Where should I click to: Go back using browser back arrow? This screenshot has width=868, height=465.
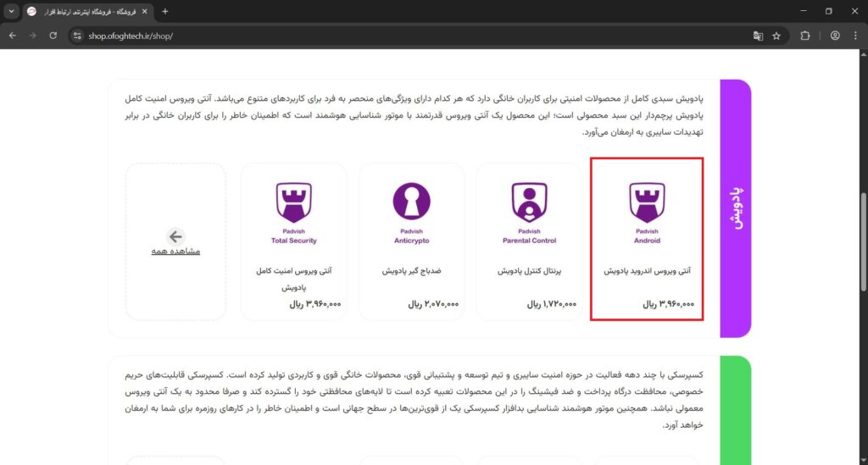(x=12, y=36)
